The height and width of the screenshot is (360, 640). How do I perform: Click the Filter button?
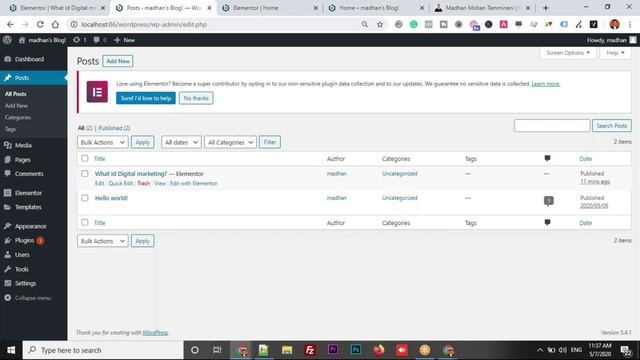270,142
